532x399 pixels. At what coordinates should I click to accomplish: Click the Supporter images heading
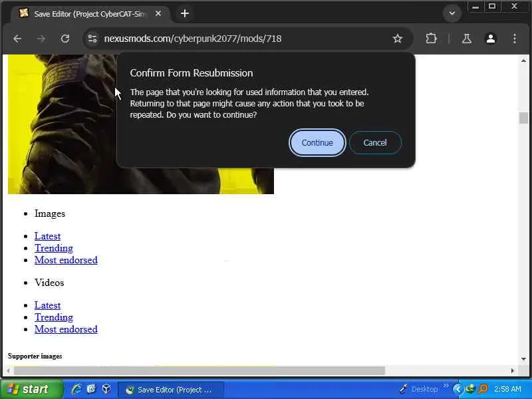tap(35, 356)
